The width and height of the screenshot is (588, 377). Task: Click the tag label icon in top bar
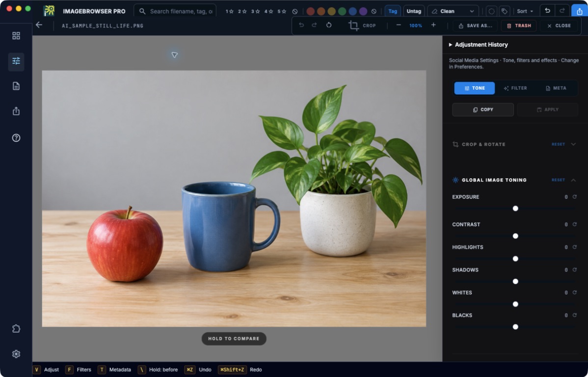(x=505, y=11)
